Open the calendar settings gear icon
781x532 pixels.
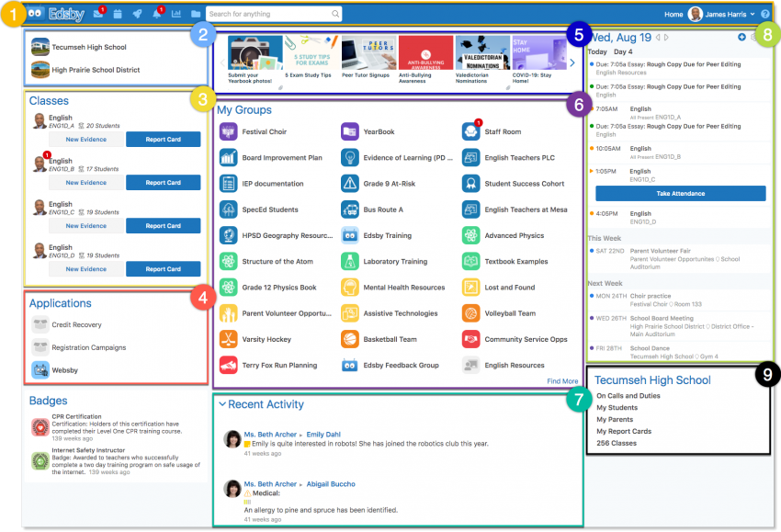[753, 37]
